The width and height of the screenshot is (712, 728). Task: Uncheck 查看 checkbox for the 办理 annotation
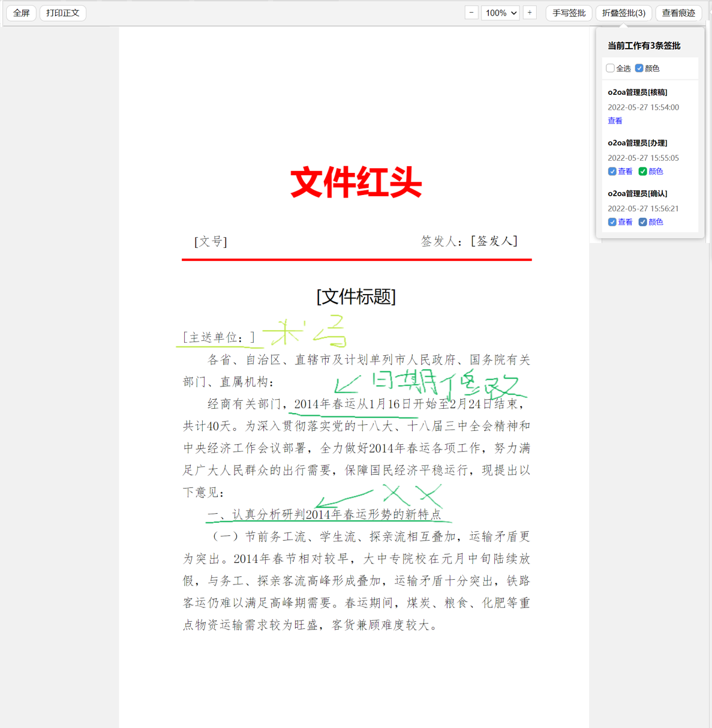(x=612, y=172)
